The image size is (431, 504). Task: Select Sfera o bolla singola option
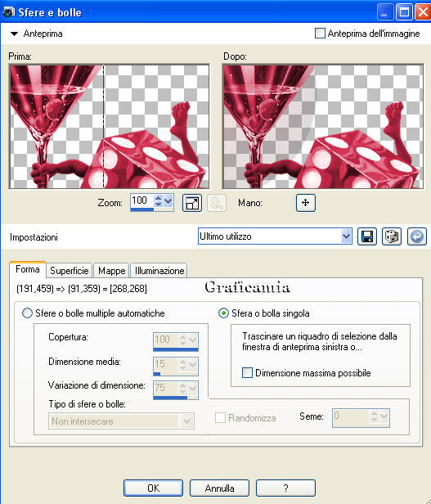[x=223, y=313]
